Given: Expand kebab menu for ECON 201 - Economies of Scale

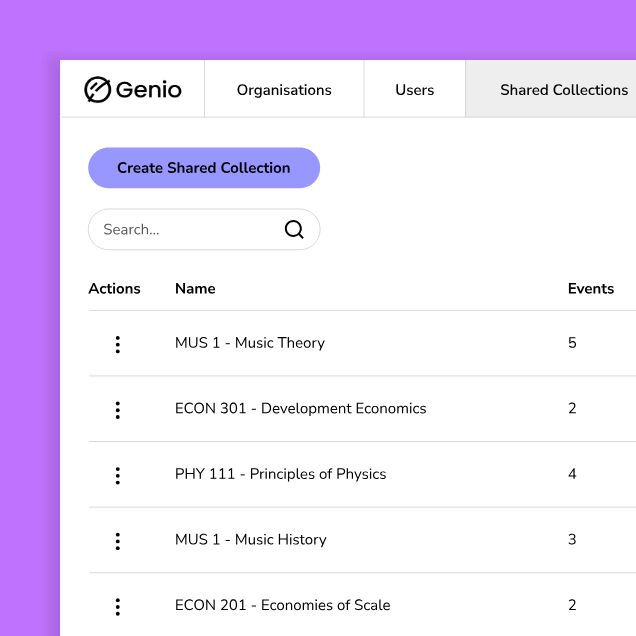Looking at the screenshot, I should [x=117, y=606].
